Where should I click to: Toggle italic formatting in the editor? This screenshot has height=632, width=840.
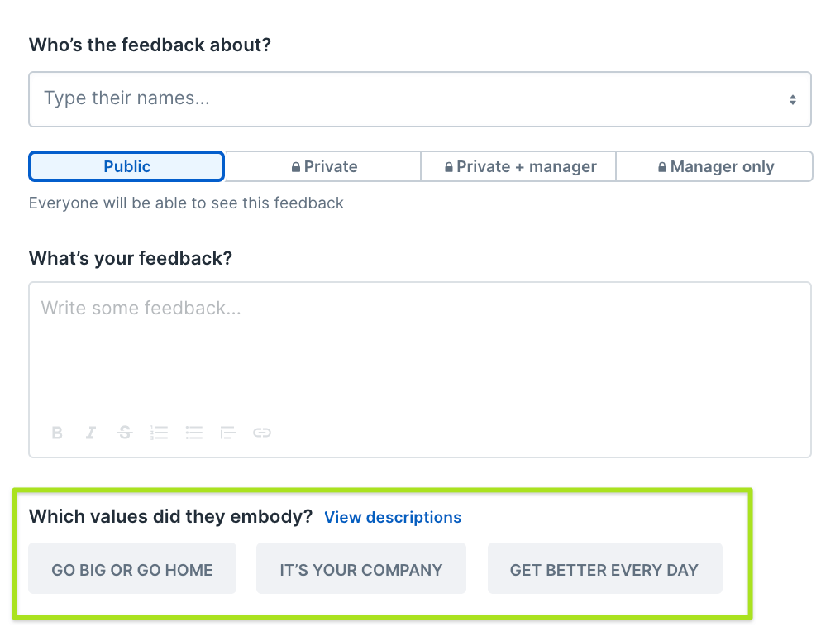tap(91, 433)
